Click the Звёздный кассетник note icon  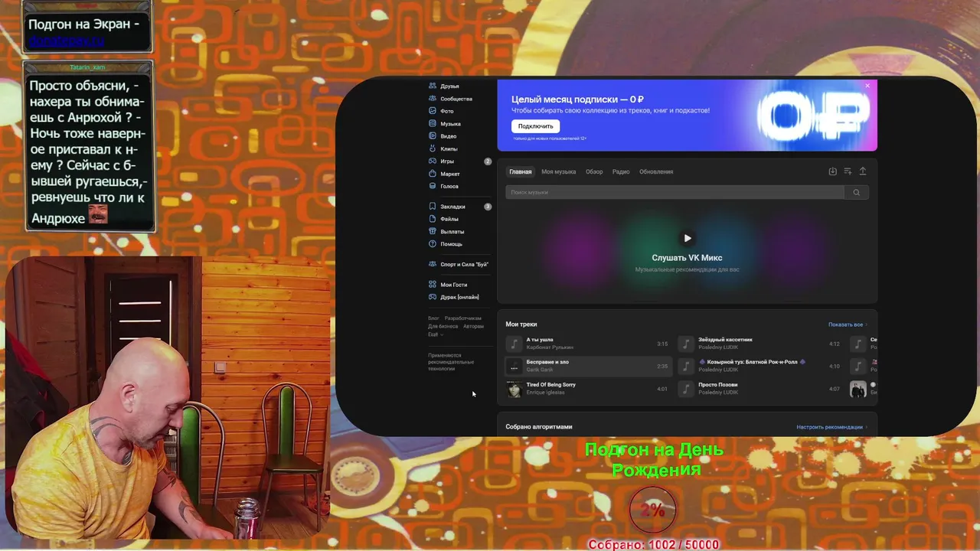(687, 344)
